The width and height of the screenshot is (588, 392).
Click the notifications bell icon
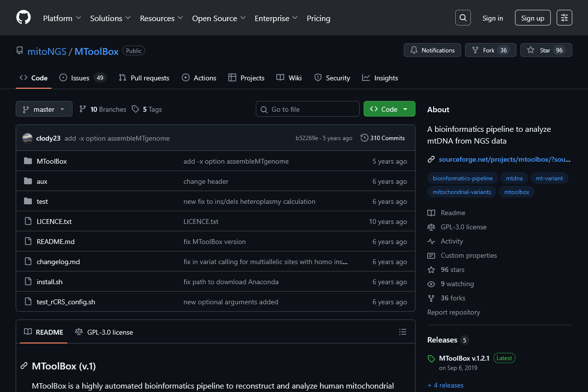[414, 49]
